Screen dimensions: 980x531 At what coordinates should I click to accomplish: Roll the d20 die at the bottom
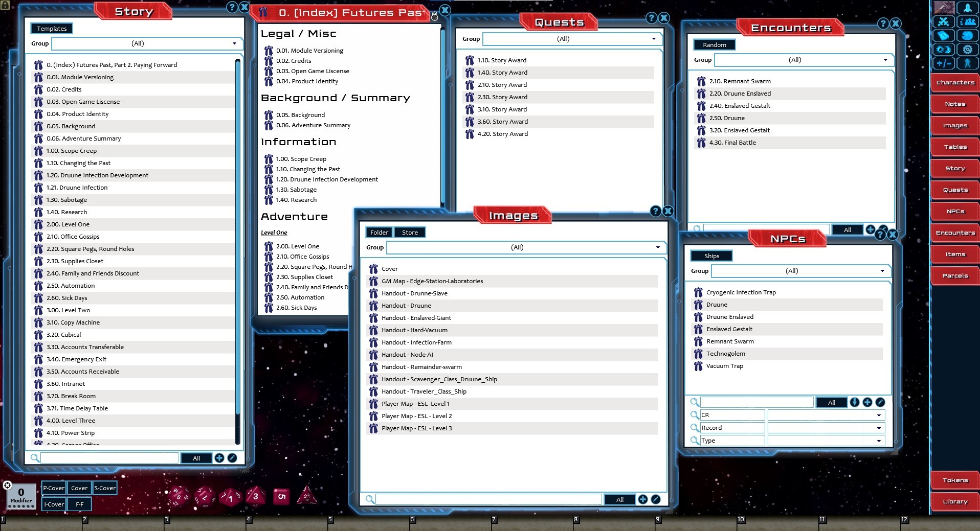pos(179,497)
